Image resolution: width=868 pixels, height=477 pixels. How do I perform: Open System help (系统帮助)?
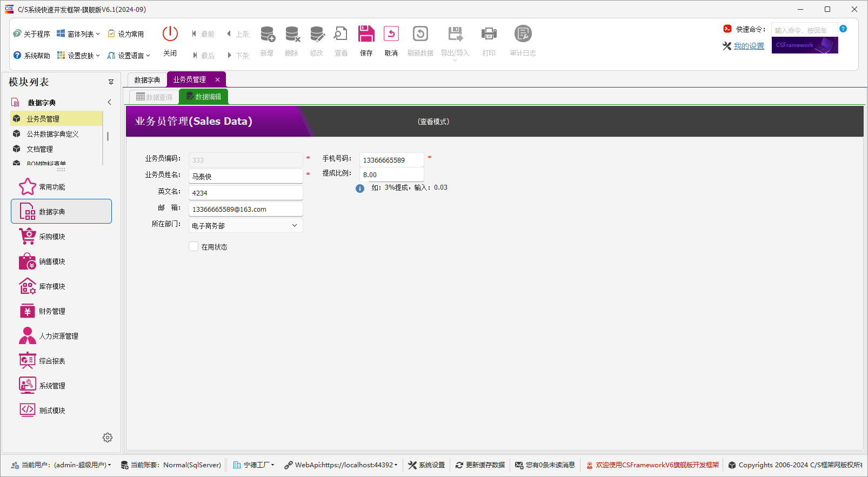tap(31, 55)
